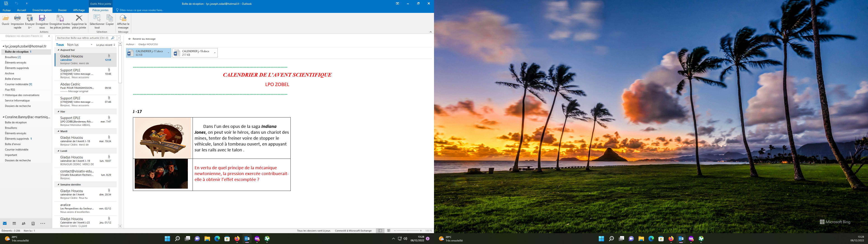Toggle sort order Le plus récent
Image resolution: width=868 pixels, height=244 pixels.
(x=106, y=45)
